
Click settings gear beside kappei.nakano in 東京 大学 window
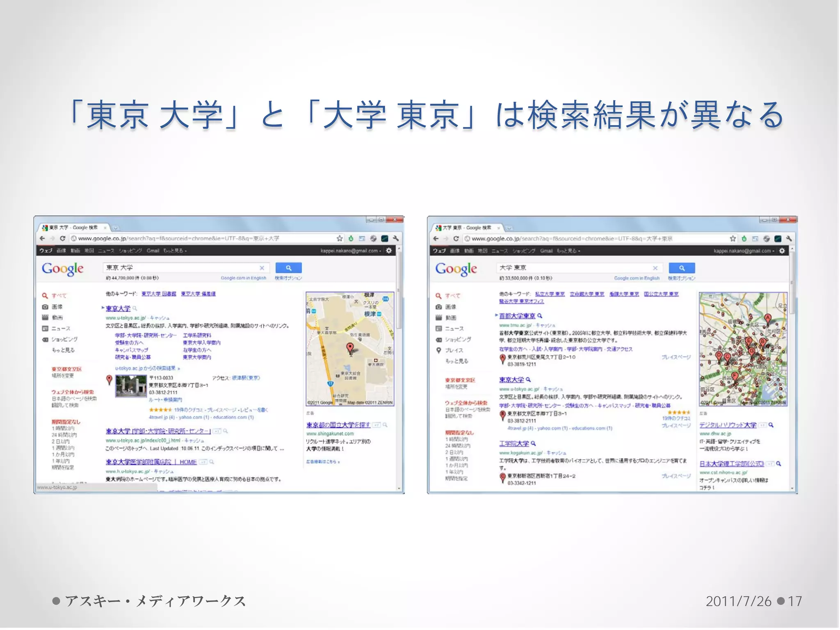click(389, 251)
